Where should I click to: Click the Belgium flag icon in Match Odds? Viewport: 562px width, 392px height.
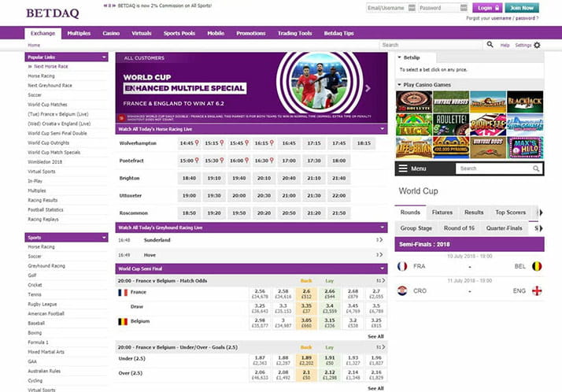tap(123, 321)
